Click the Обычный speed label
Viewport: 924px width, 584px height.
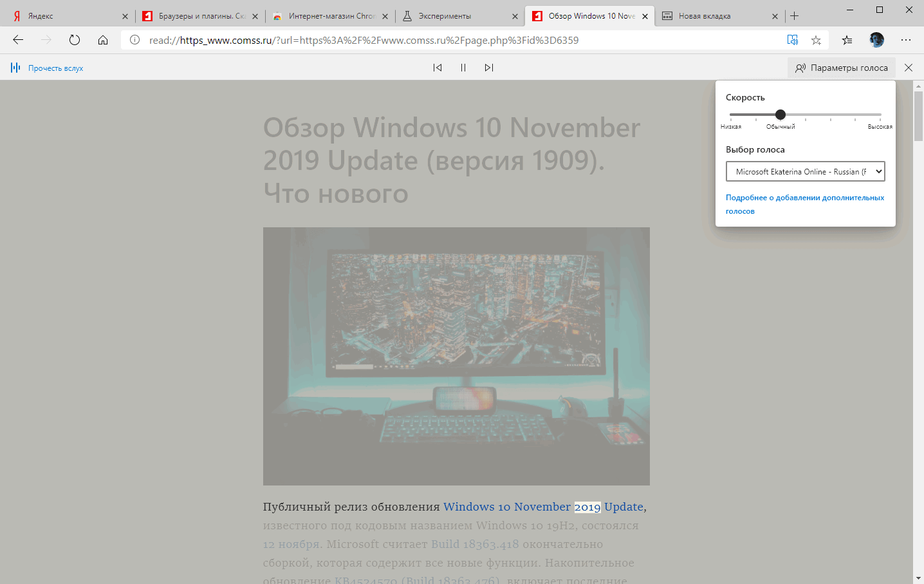tap(781, 127)
